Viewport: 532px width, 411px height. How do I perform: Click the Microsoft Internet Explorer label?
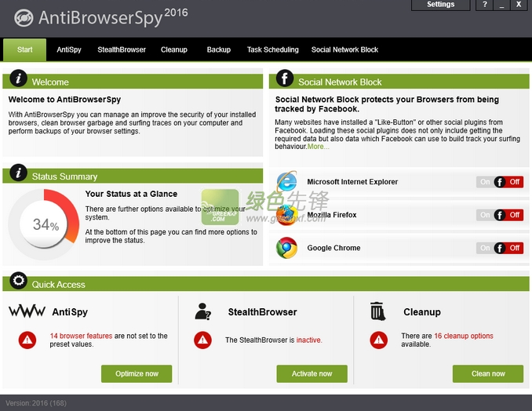point(352,182)
